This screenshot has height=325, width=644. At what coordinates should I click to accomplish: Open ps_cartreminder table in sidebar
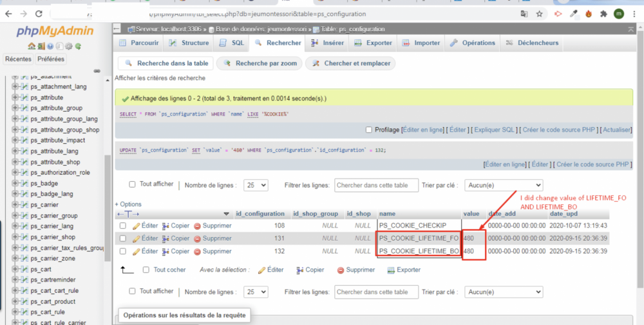click(x=53, y=280)
